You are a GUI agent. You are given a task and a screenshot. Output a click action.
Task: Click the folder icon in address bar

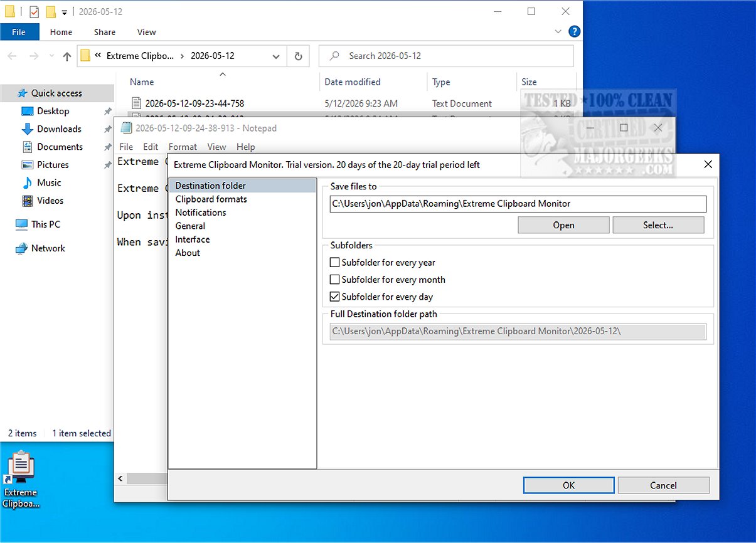click(85, 56)
